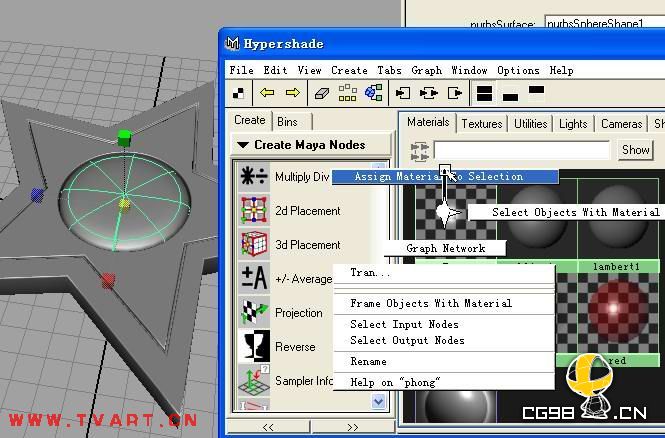Click the 3d Placement cube icon
665x438 pixels.
coord(254,244)
